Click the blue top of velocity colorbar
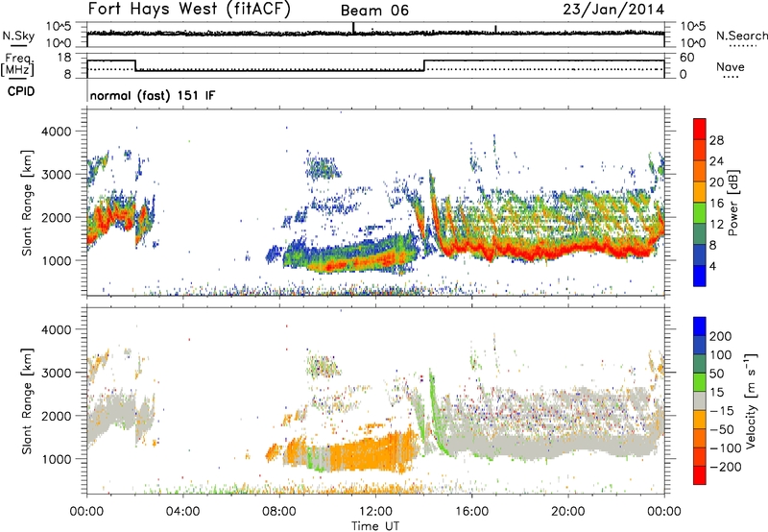This screenshot has height=532, width=768. pos(700,326)
